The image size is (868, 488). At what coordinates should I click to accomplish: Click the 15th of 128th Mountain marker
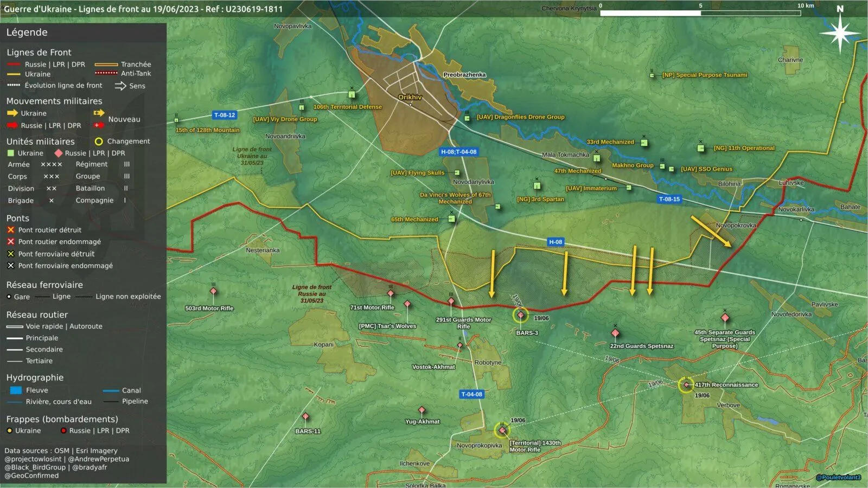(x=176, y=120)
